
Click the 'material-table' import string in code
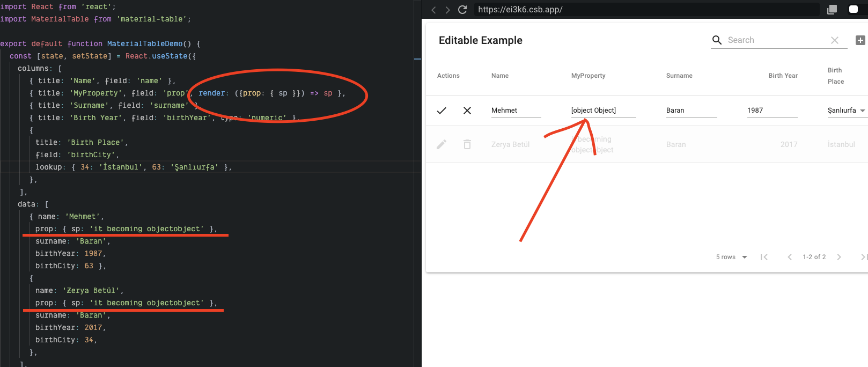pyautogui.click(x=151, y=19)
